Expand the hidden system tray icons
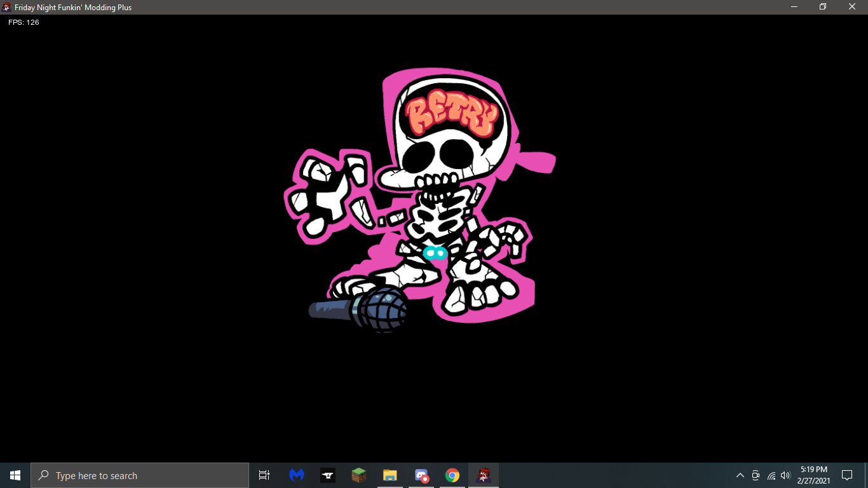868x488 pixels. (x=740, y=475)
